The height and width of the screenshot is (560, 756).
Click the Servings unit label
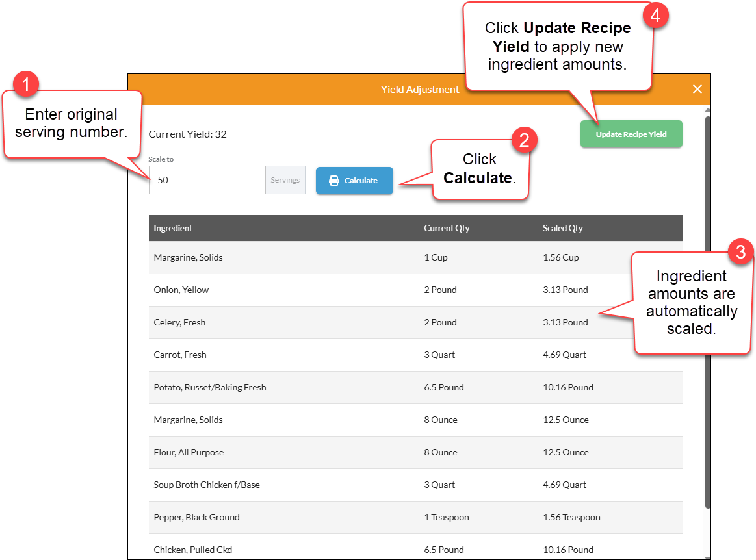pyautogui.click(x=285, y=180)
